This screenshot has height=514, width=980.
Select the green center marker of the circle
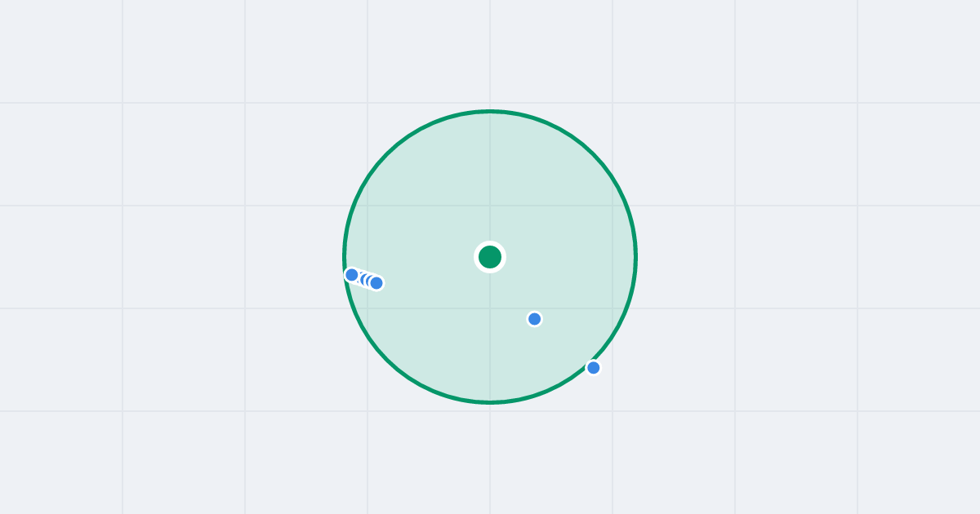[490, 257]
